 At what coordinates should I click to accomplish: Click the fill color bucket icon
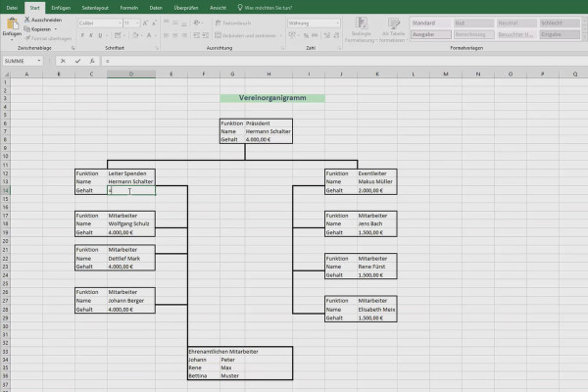tap(135, 35)
